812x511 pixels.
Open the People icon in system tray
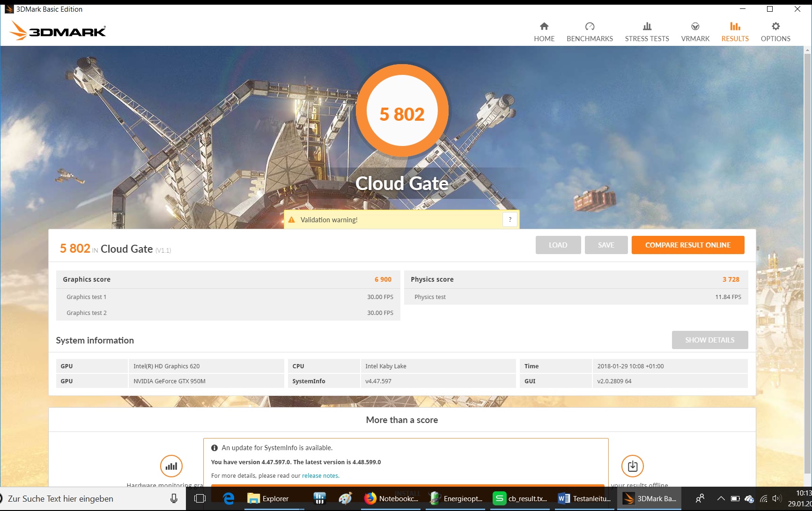tap(700, 499)
